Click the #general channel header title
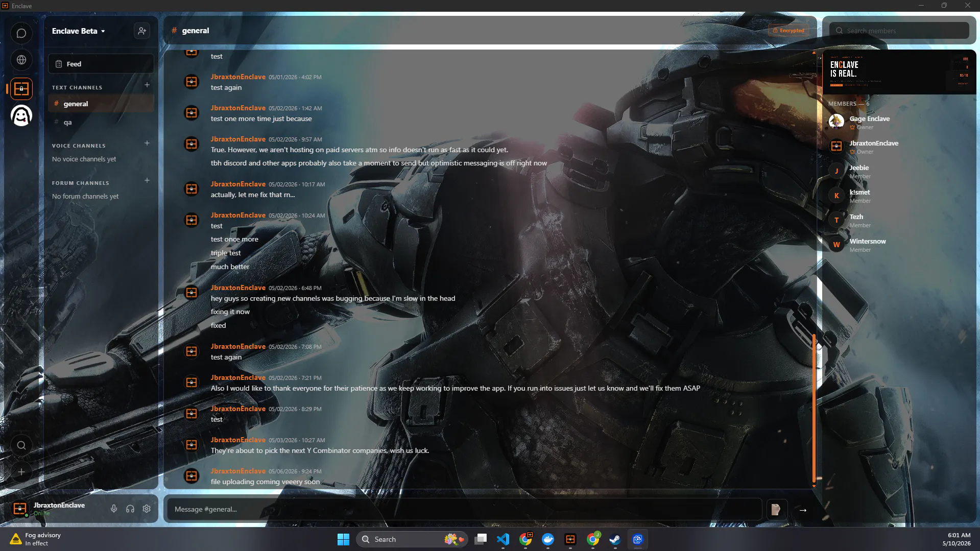 click(196, 31)
